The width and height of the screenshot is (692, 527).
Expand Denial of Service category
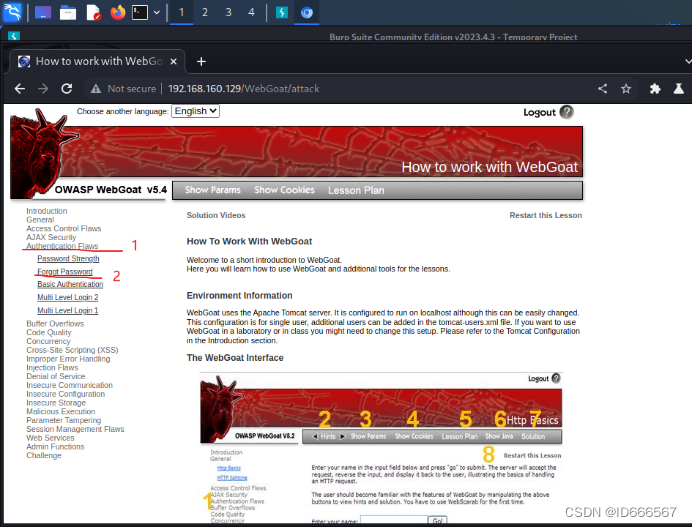[x=56, y=376]
